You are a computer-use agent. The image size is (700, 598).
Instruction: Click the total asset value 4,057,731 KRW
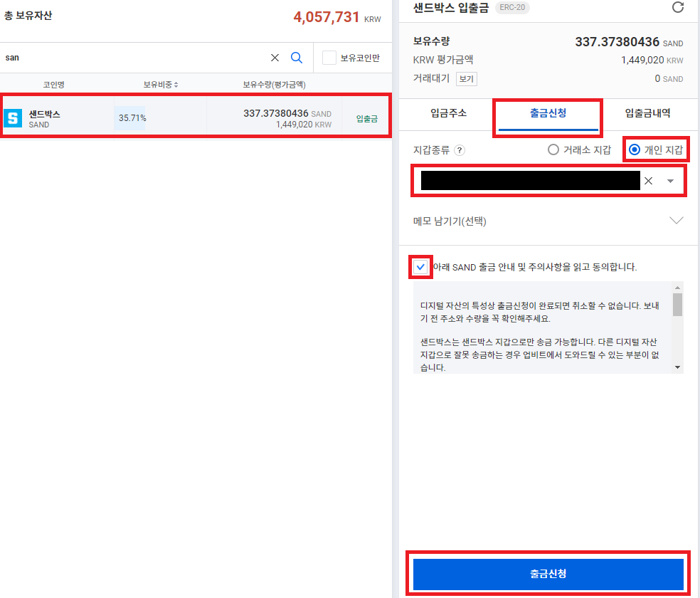click(337, 17)
